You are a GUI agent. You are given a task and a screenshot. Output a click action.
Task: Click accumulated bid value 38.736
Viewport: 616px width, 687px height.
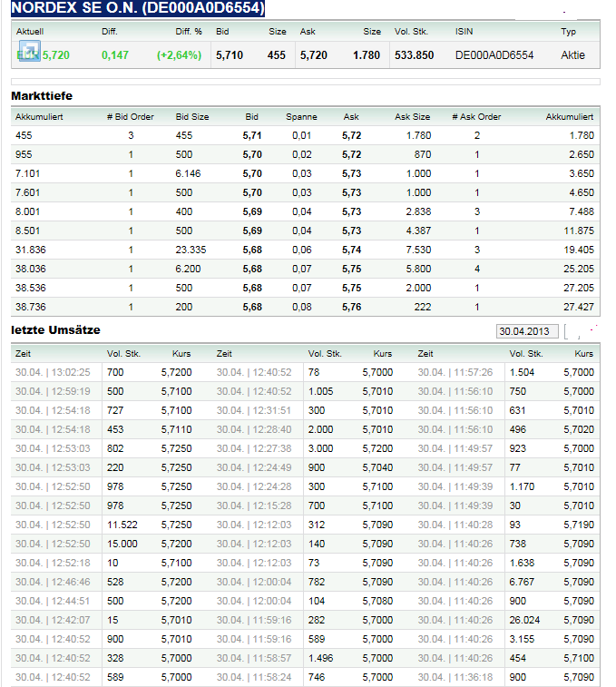click(x=30, y=307)
